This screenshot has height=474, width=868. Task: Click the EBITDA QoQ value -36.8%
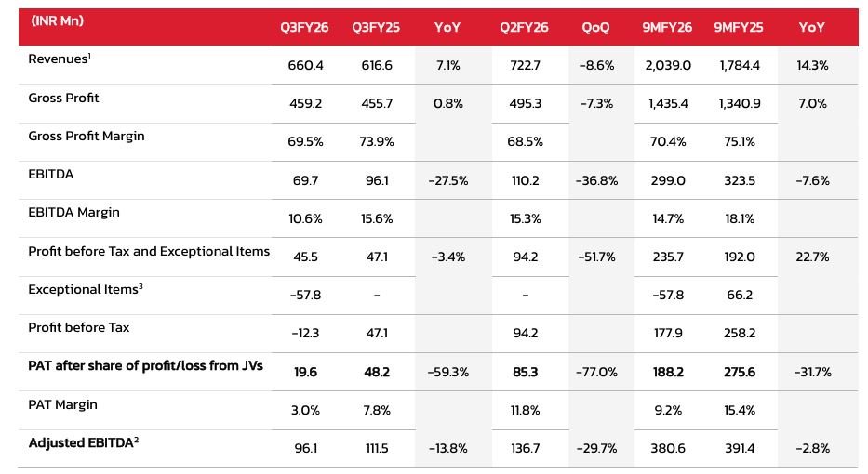click(x=596, y=180)
